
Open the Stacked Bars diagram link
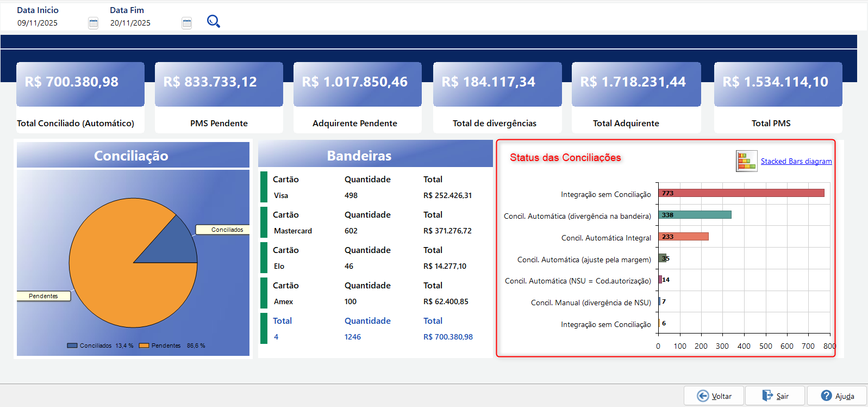click(x=796, y=161)
